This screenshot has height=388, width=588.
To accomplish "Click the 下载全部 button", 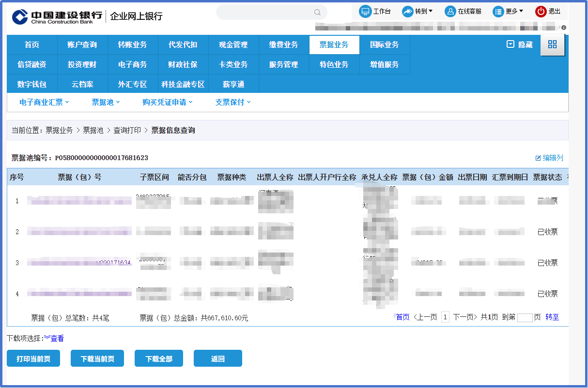I will click(159, 358).
